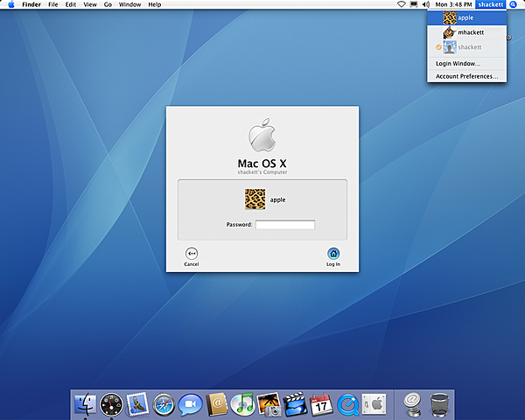Launch QuickTime Player from the Dock

(x=347, y=404)
